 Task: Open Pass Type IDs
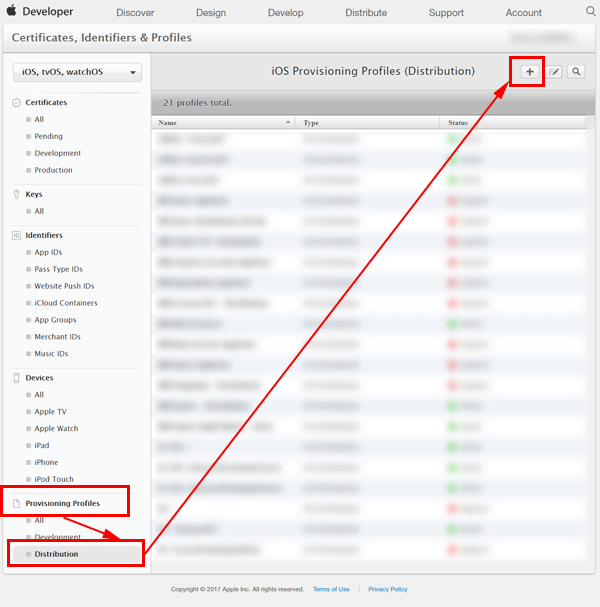tap(58, 269)
